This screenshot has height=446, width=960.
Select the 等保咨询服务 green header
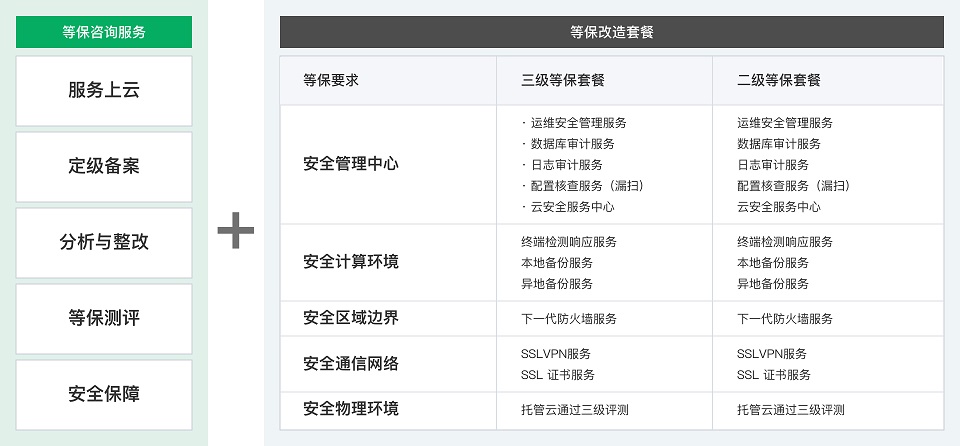104,32
